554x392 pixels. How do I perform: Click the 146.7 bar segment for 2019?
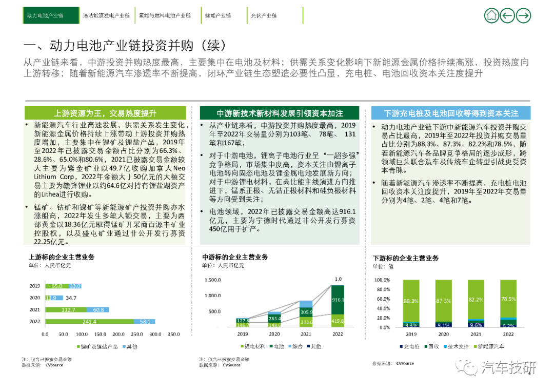(243, 325)
